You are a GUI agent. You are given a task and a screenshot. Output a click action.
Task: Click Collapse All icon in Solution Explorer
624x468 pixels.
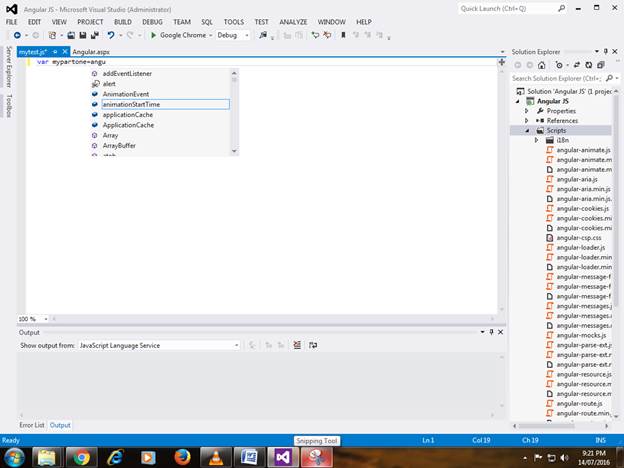point(601,65)
